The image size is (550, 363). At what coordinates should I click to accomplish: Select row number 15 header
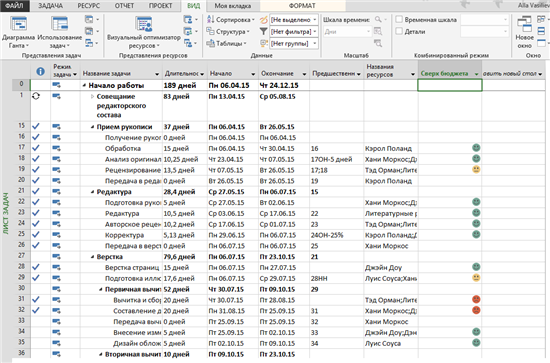point(21,126)
